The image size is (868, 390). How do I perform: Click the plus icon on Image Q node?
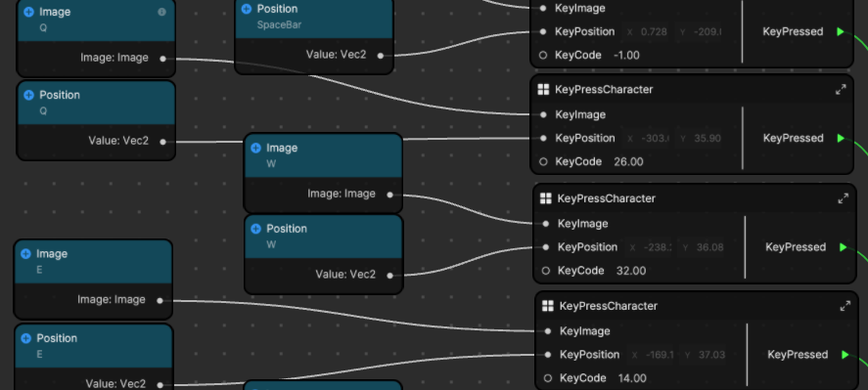tap(28, 12)
